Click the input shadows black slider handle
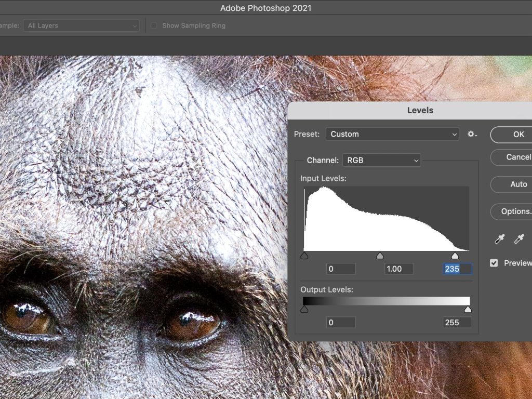The image size is (532, 399). (304, 256)
